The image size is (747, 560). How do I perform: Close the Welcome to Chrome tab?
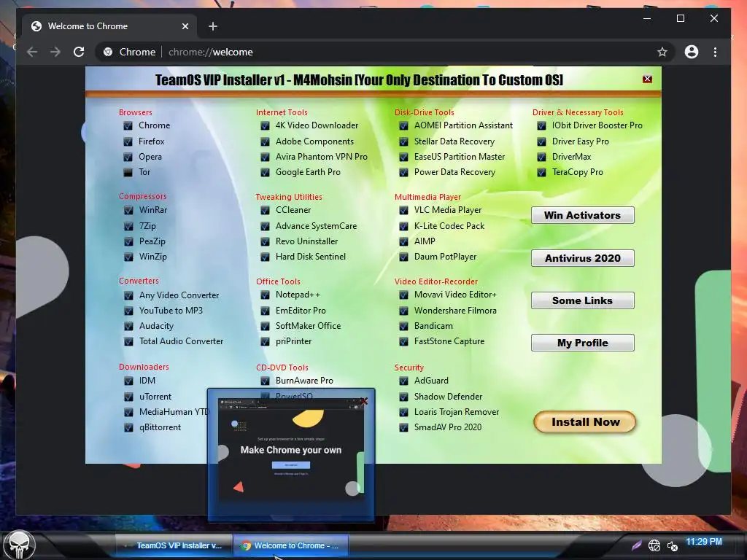coord(185,26)
